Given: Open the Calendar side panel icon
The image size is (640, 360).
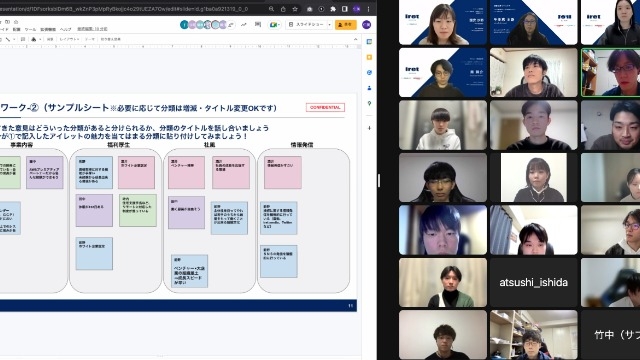Looking at the screenshot, I should point(369,42).
